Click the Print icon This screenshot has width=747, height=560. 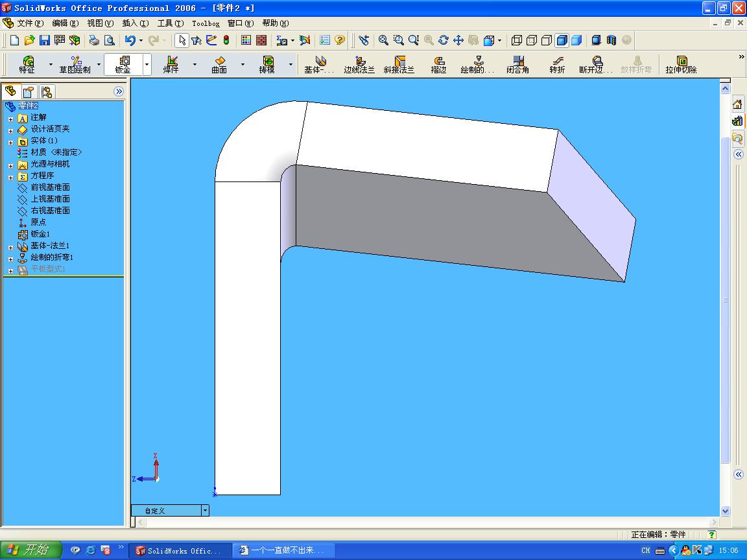94,40
